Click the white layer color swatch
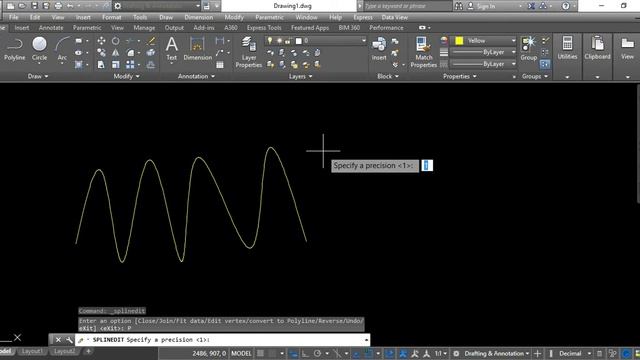 [298, 41]
